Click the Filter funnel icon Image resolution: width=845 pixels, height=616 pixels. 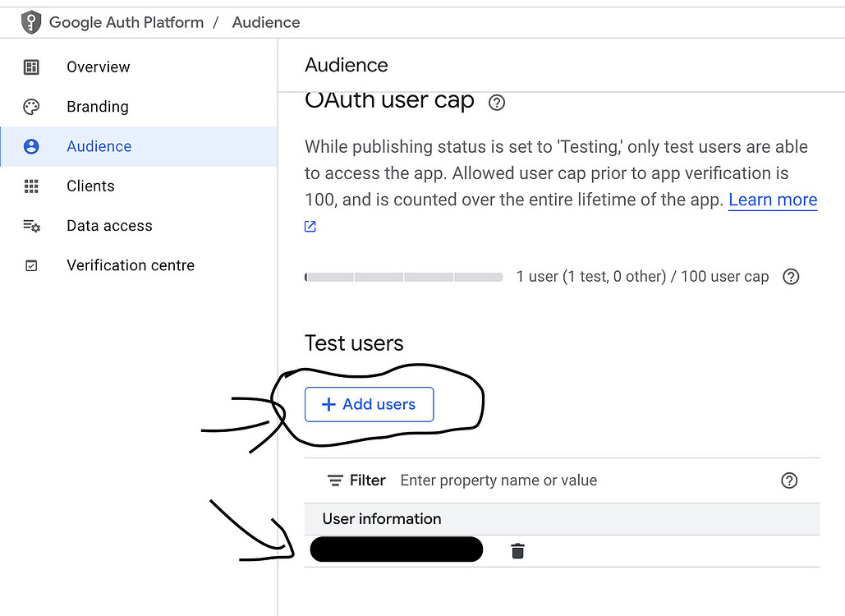pos(334,480)
